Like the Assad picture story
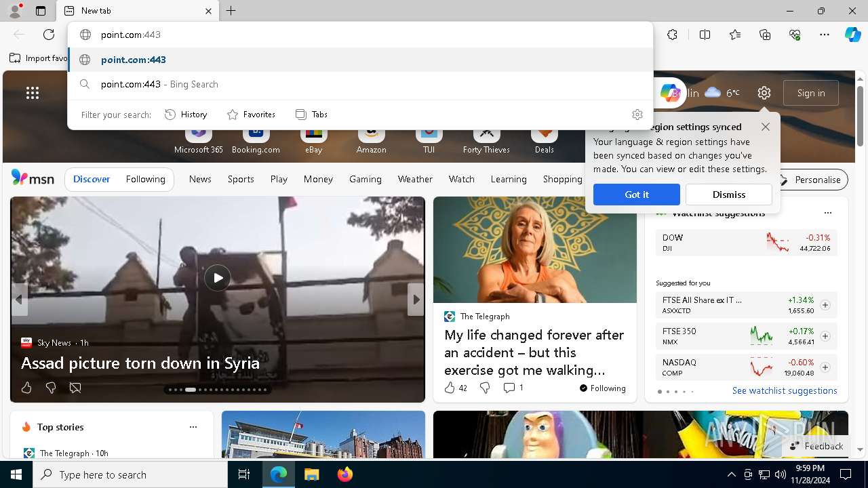868x488 pixels. coord(26,388)
